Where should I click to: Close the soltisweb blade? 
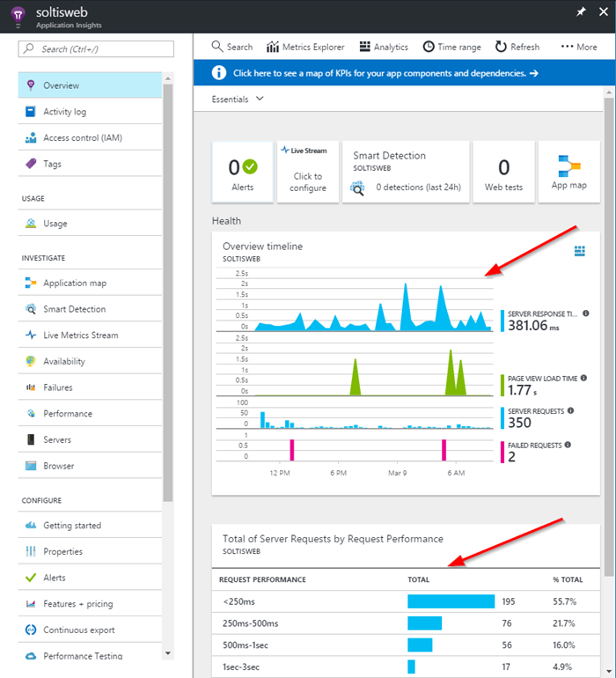[x=604, y=11]
